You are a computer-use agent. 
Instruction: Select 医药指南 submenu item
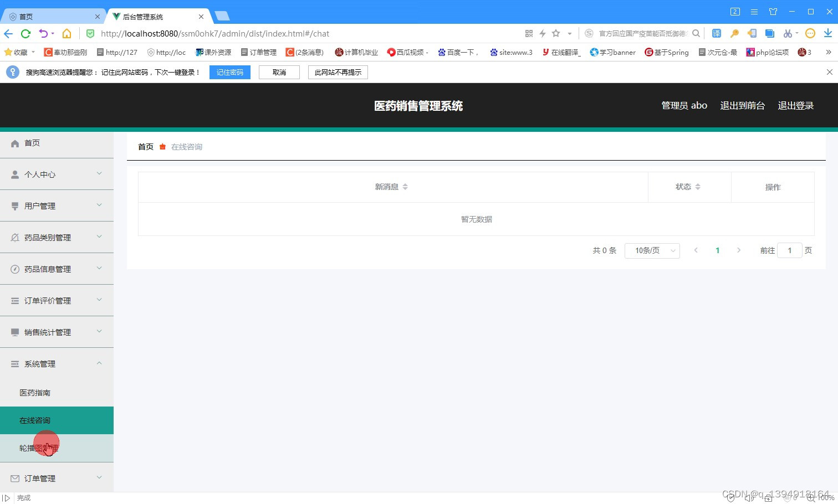[57, 393]
